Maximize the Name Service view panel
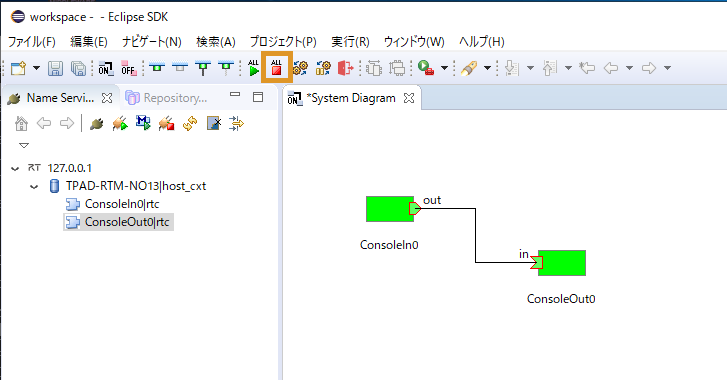The height and width of the screenshot is (380, 727). pos(258,97)
